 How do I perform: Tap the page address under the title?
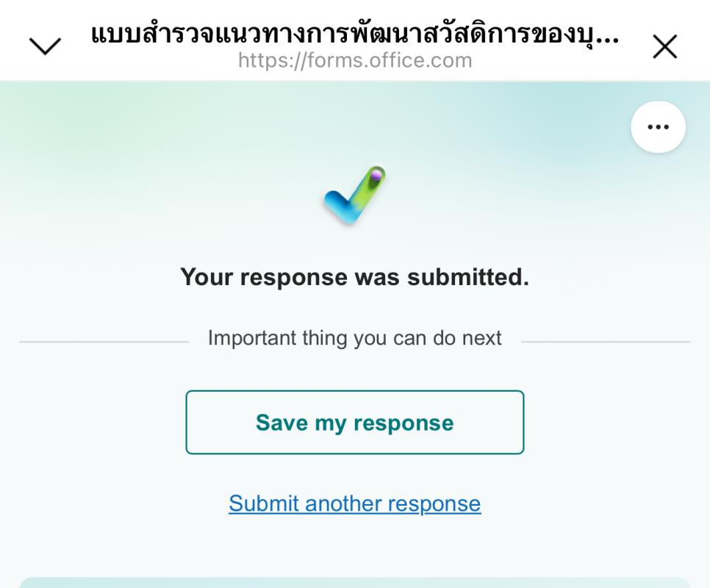click(354, 60)
